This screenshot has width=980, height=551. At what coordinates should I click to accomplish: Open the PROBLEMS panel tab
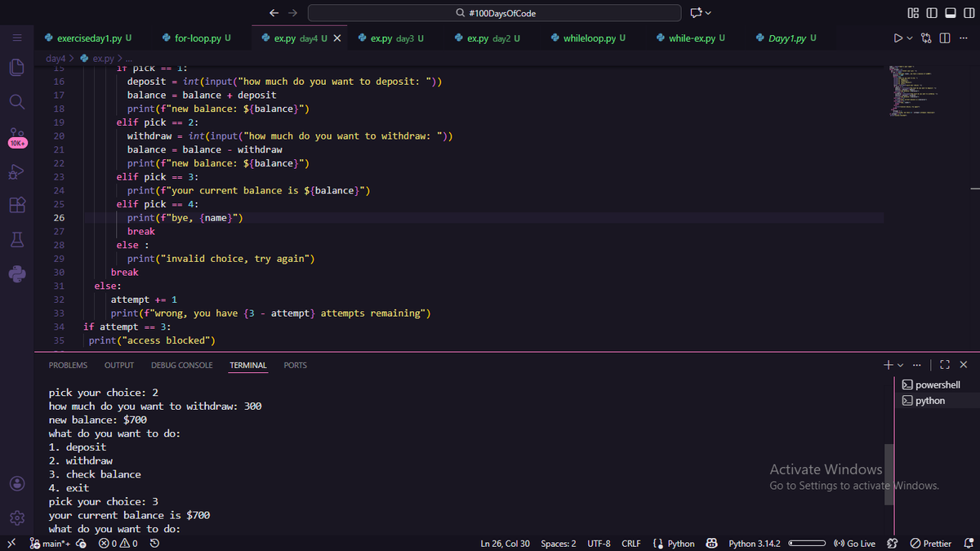click(68, 365)
